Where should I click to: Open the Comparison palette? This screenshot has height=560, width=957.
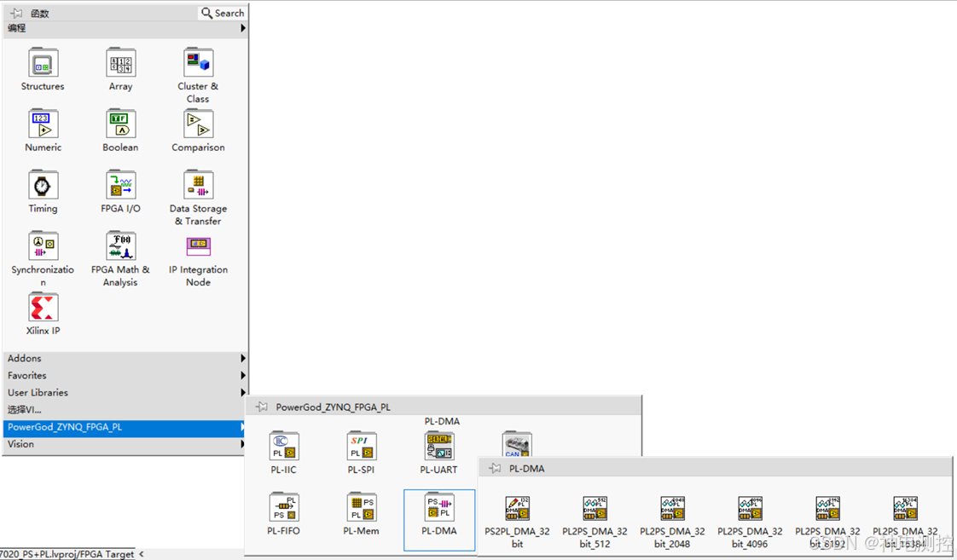coord(199,124)
